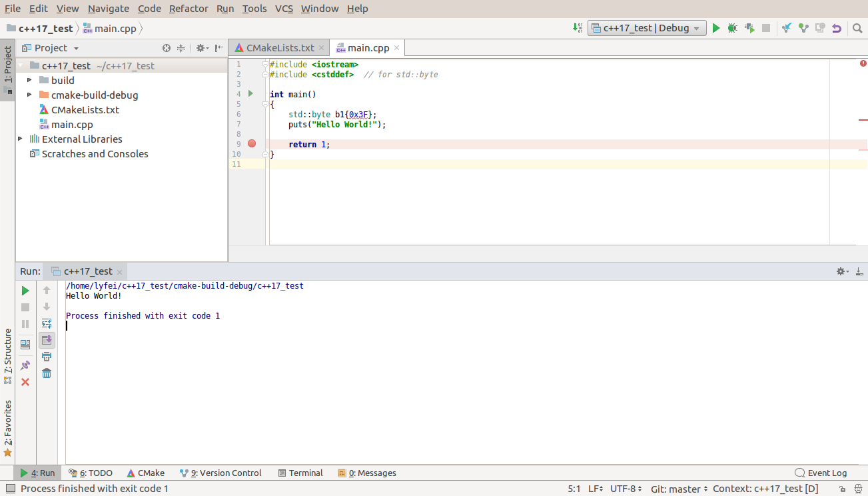Click c++17_test breadcrumb in navigation bar
Viewport: 868px width, 496px height.
[x=39, y=29]
